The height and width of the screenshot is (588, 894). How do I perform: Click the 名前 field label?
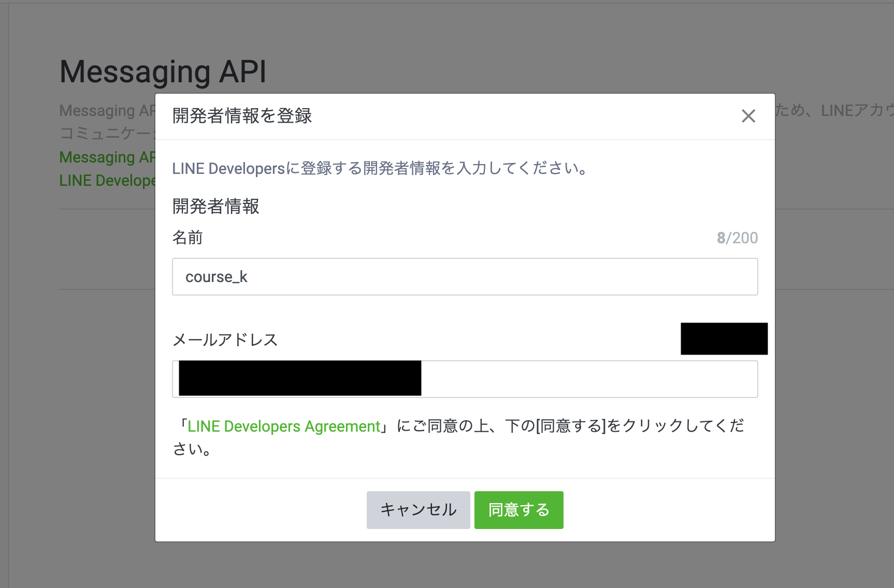(188, 238)
